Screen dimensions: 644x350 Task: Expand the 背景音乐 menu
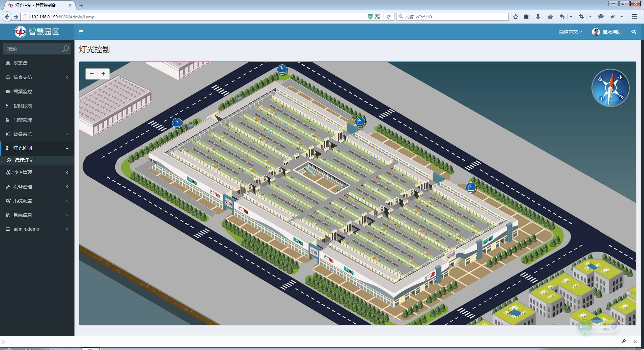click(37, 134)
